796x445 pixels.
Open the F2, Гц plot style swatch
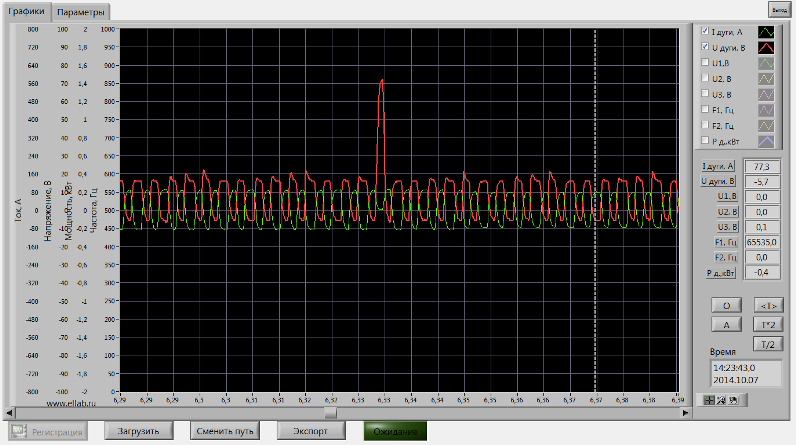coord(766,126)
